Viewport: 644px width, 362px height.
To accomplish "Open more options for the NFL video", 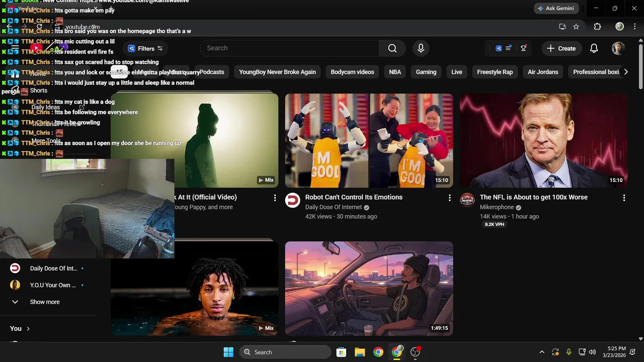I will click(624, 198).
